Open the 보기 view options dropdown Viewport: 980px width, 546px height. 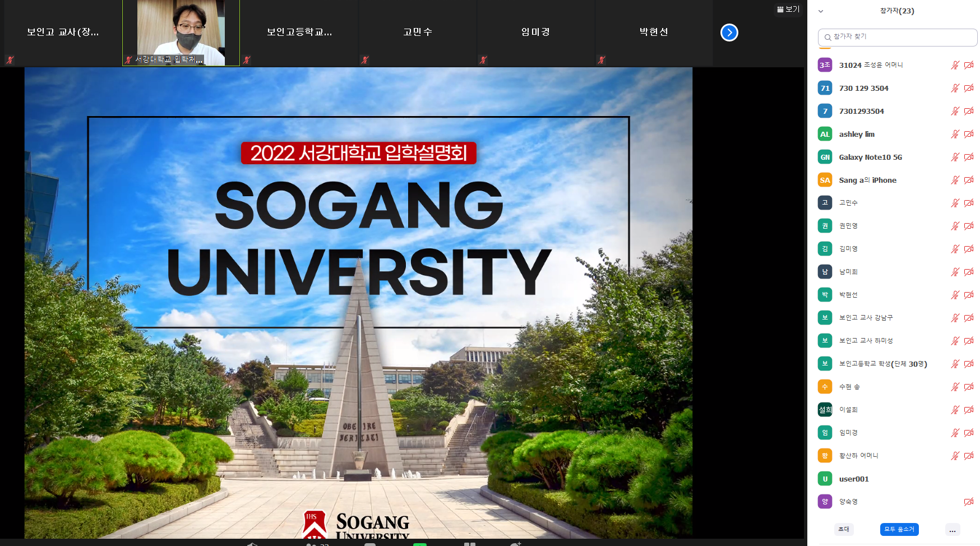coord(788,9)
